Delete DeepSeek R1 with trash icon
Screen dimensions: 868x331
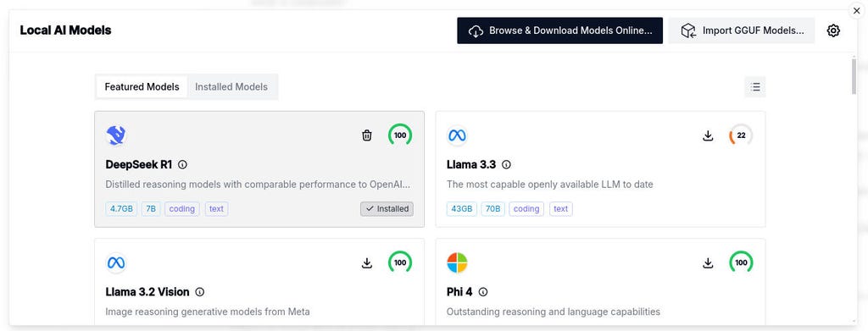click(366, 135)
